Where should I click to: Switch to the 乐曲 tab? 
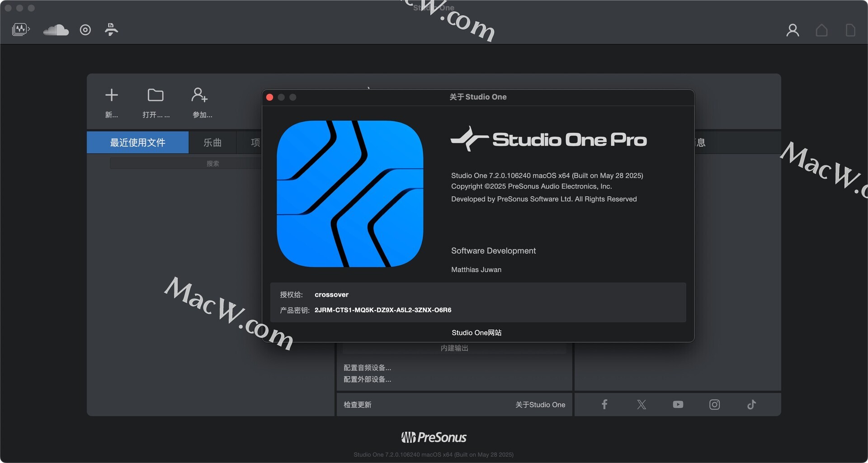(x=212, y=142)
